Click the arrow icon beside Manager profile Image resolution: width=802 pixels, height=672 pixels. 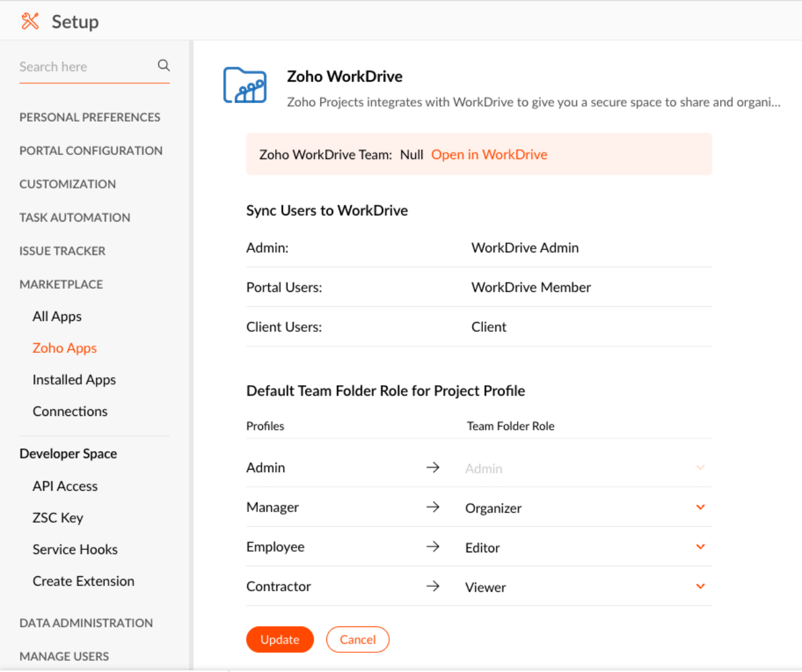[434, 507]
